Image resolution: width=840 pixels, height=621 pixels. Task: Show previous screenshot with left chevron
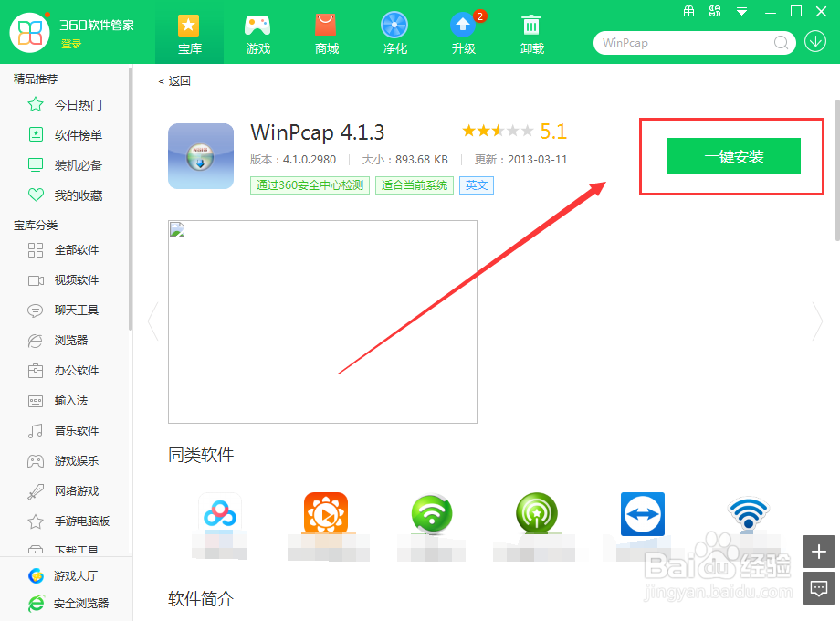click(153, 321)
